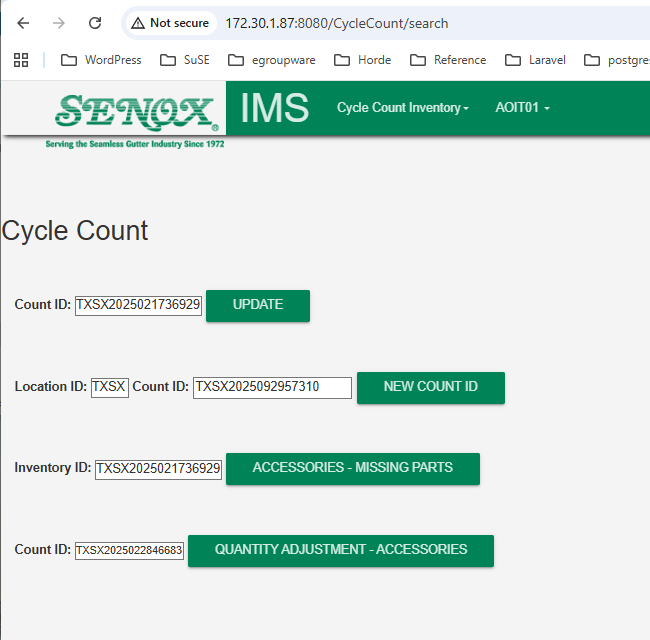Screen dimensions: 650x640
Task: Open the bookmarks apps grid icon
Action: point(21,60)
